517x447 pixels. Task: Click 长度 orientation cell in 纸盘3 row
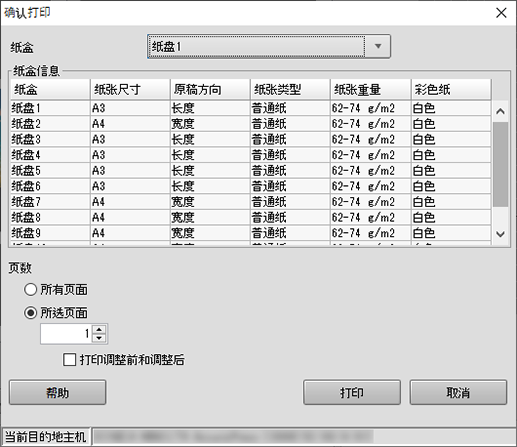click(x=210, y=139)
